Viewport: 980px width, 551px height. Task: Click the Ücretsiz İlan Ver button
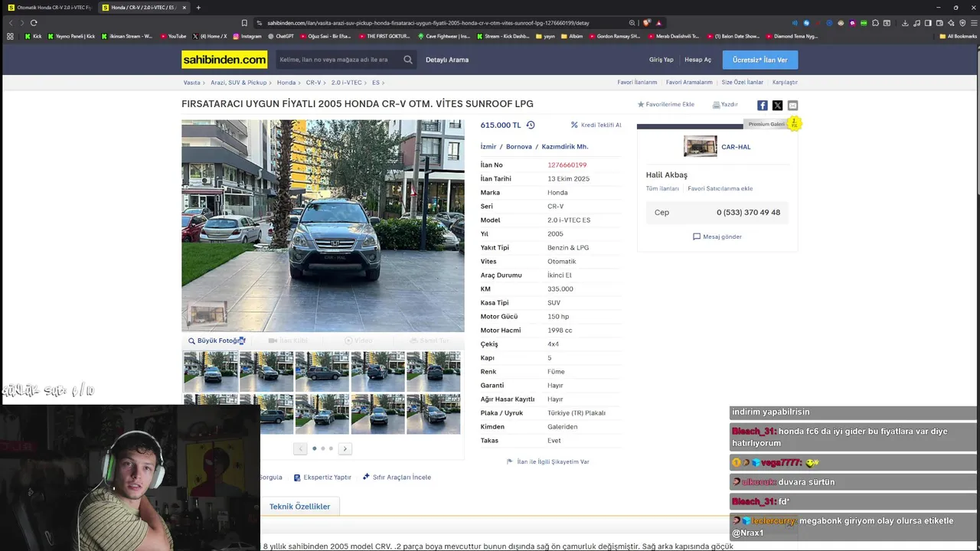[759, 60]
